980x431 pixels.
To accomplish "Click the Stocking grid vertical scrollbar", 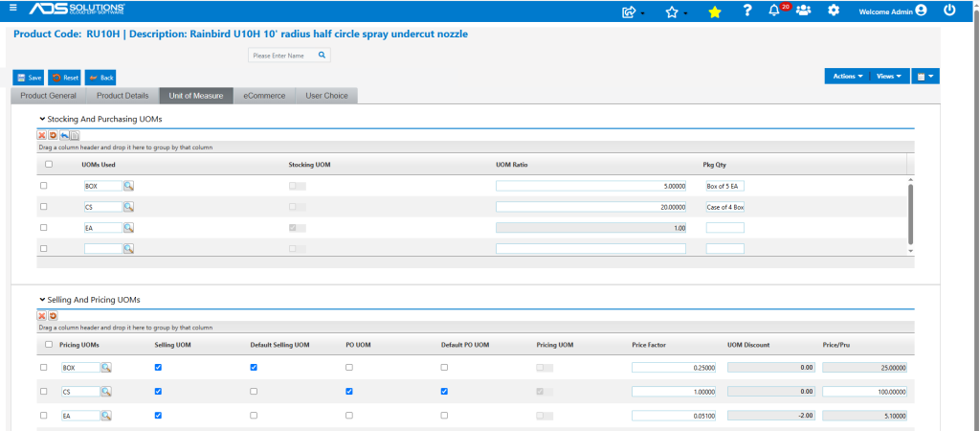I will pyautogui.click(x=910, y=214).
